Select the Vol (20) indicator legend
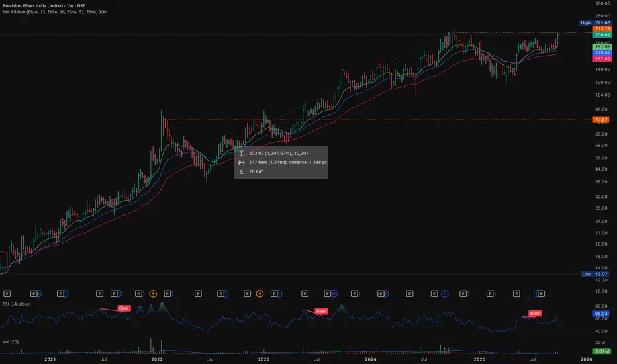The height and width of the screenshot is (364, 617). coord(12,343)
